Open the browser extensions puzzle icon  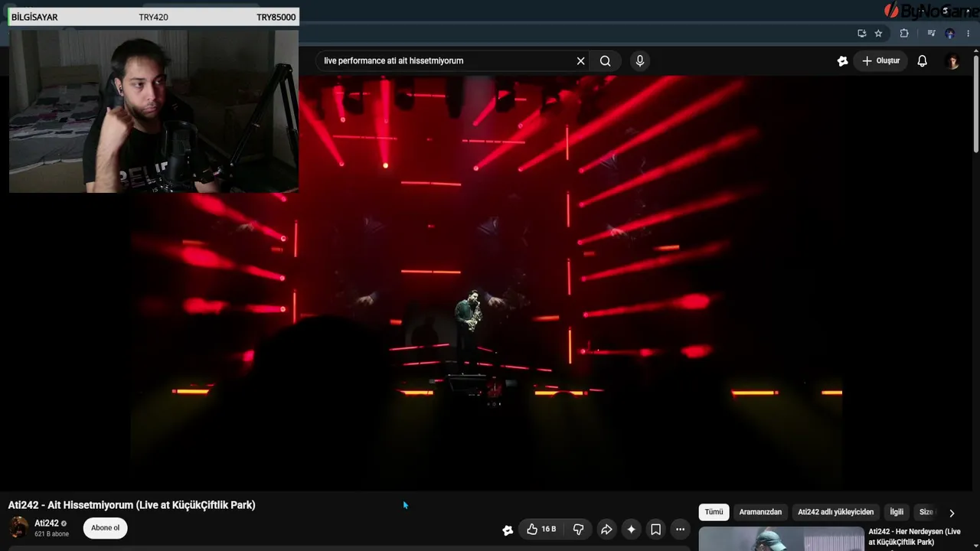(x=904, y=33)
